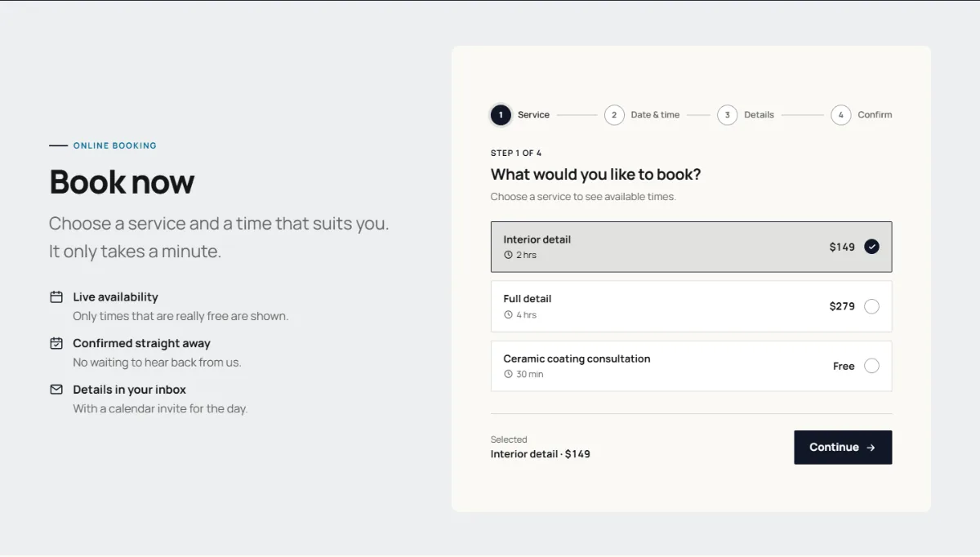Go to the Service step label

tap(533, 115)
